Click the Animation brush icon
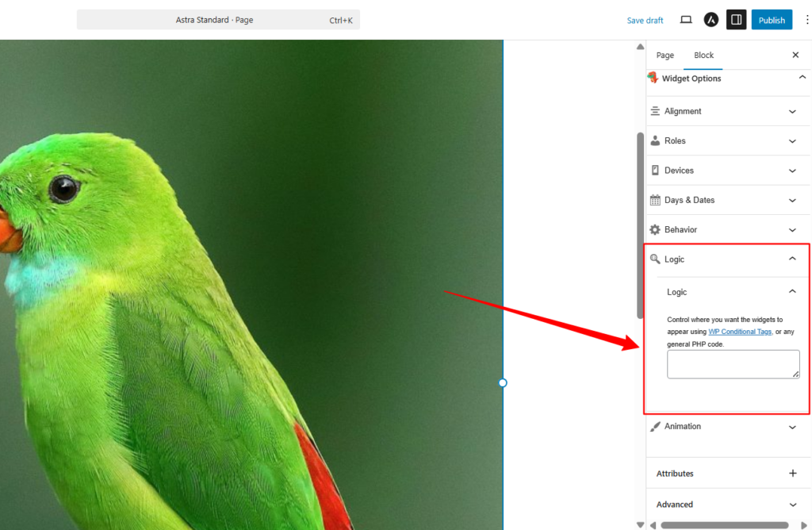 pos(655,427)
